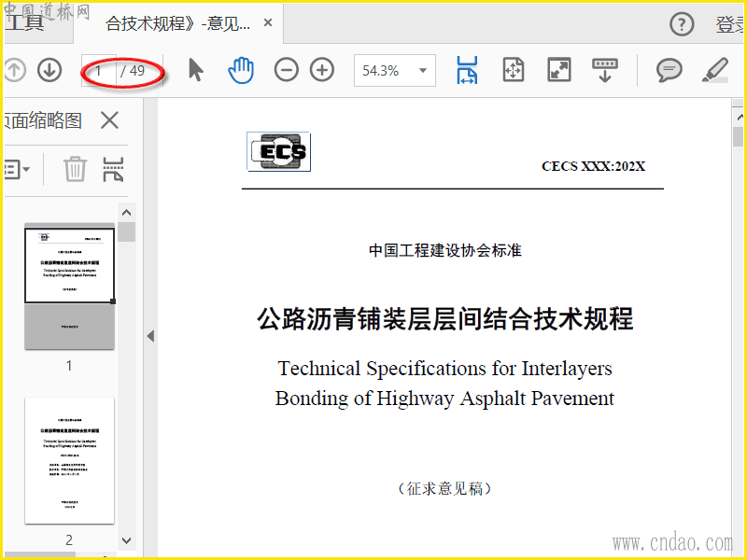Close the 合技术规程 document tab
This screenshot has width=747, height=560.
(x=268, y=22)
